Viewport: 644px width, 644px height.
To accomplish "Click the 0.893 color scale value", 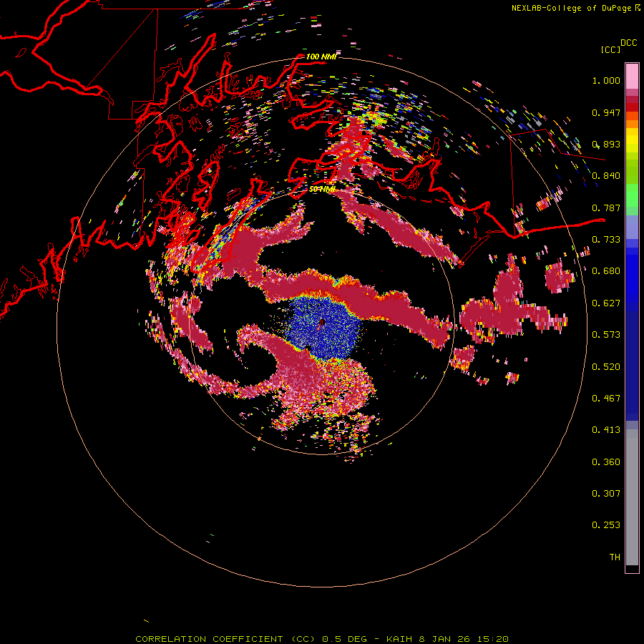I will click(x=606, y=144).
